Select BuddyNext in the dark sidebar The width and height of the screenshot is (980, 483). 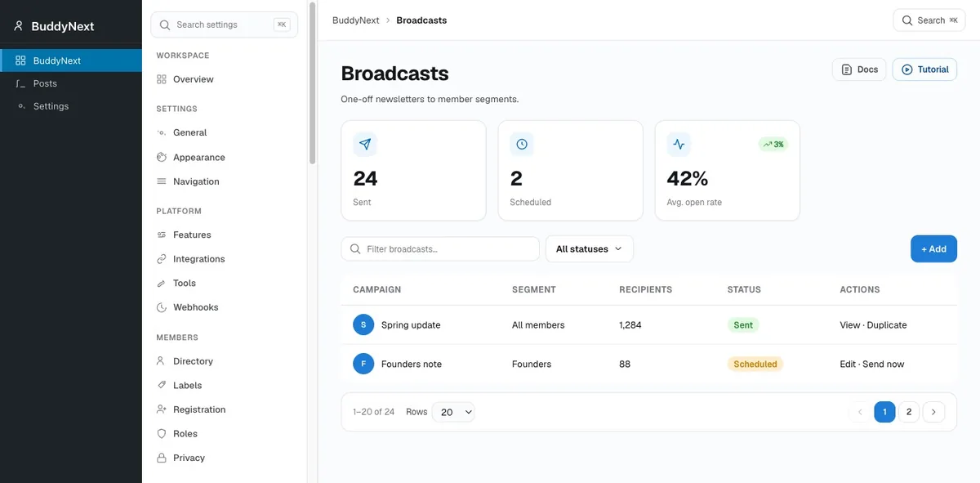click(x=71, y=60)
